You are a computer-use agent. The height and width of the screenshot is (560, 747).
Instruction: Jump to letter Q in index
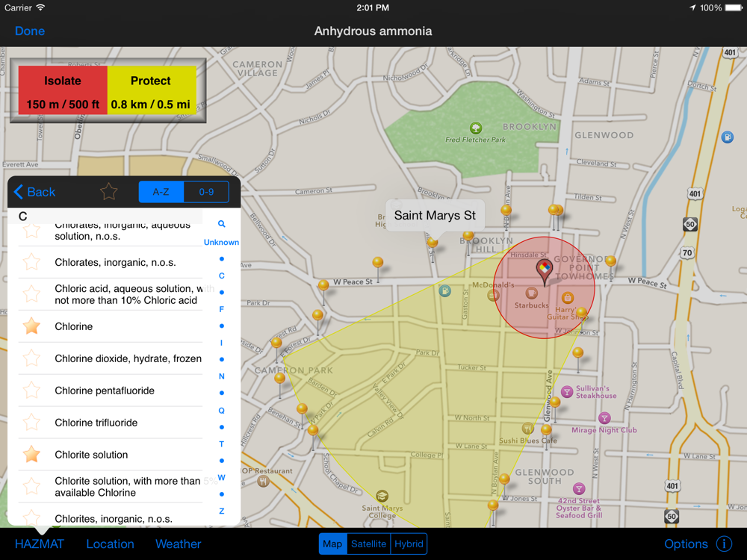[222, 411]
